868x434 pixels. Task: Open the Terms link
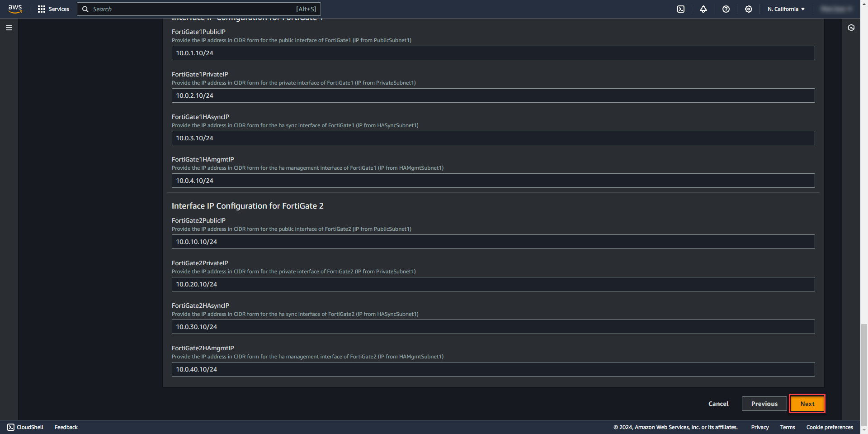pyautogui.click(x=788, y=427)
